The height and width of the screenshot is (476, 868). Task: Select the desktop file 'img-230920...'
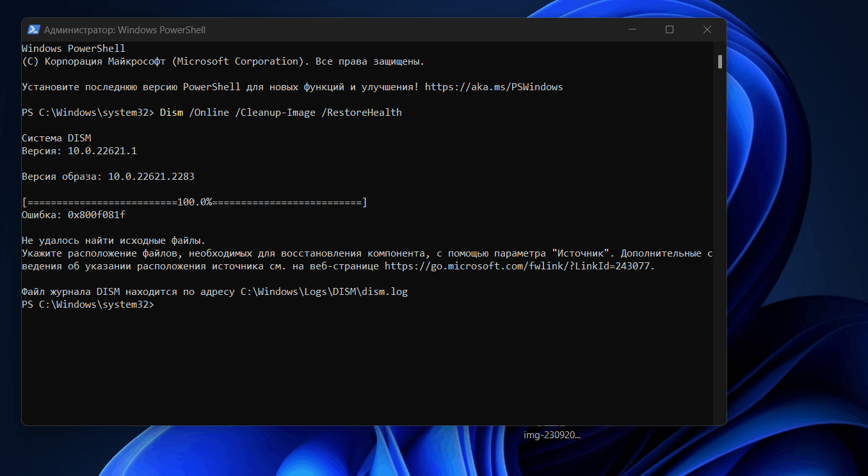point(552,434)
